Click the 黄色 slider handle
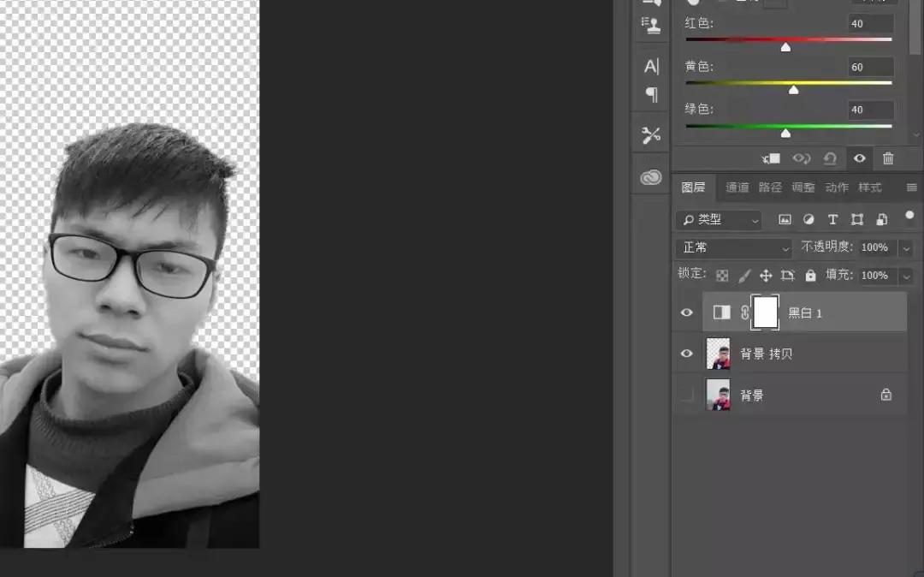The width and height of the screenshot is (924, 577). click(794, 90)
